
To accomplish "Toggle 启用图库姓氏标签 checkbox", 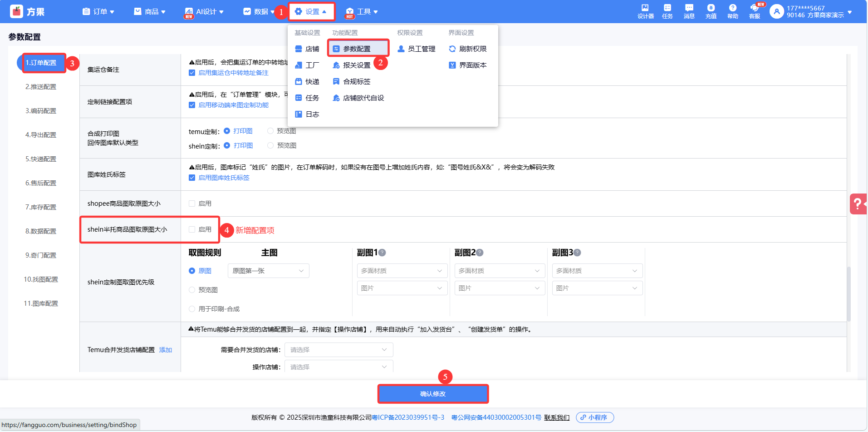I will [x=192, y=178].
